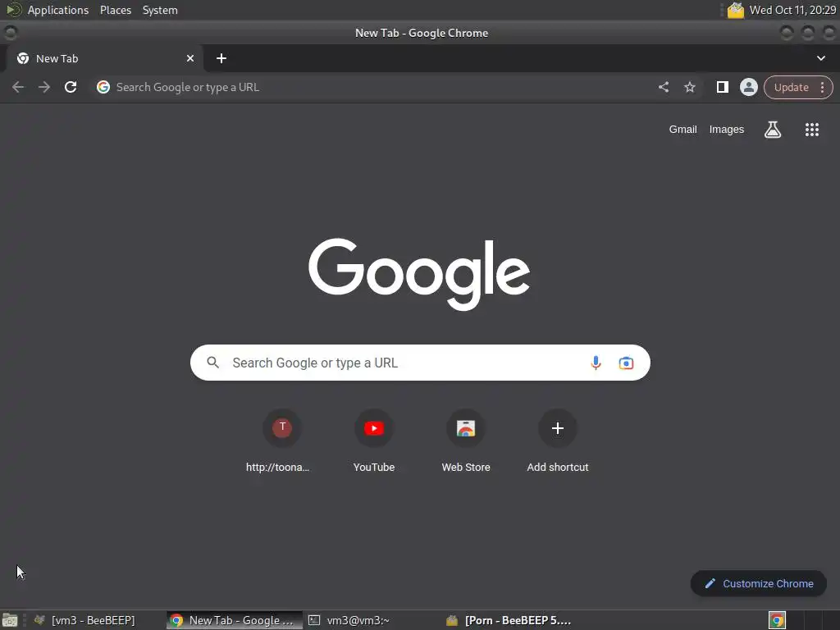
Task: Open the Places menu
Action: [x=115, y=10]
